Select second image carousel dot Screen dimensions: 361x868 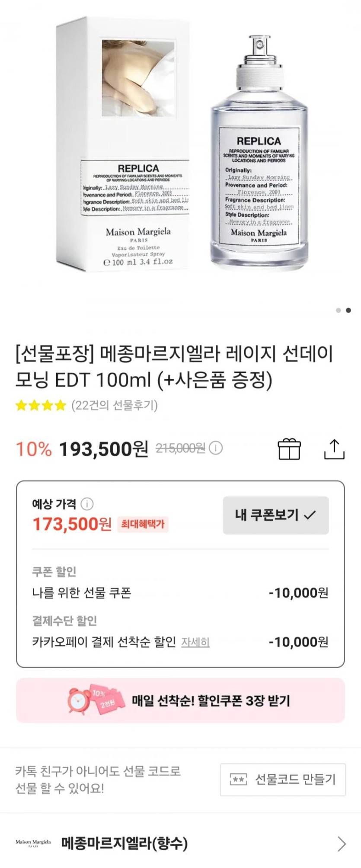pyautogui.click(x=348, y=310)
